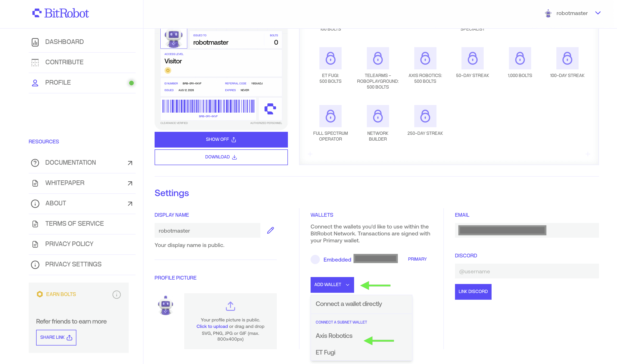Select ET Fugi subnet wallet

tap(361, 352)
